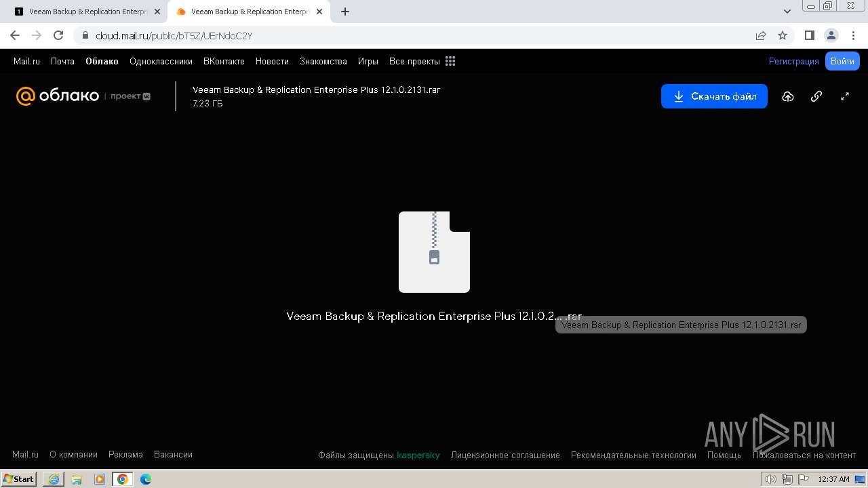
Task: Click the browser Back arrow
Action: coord(15,35)
